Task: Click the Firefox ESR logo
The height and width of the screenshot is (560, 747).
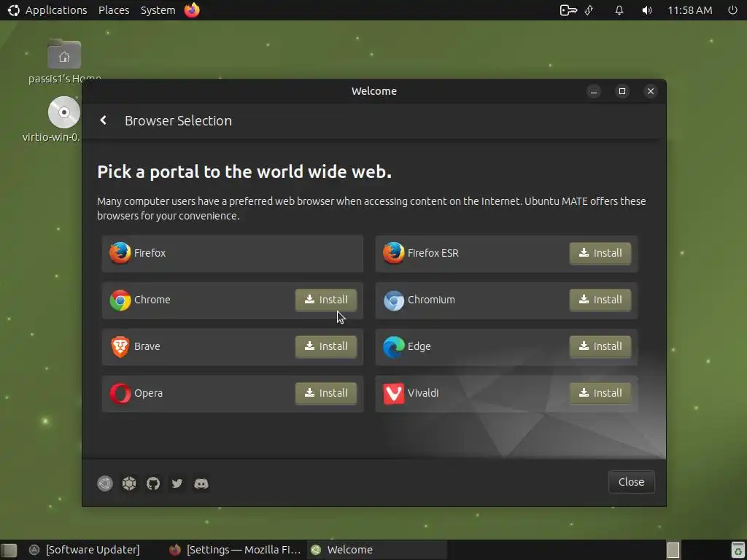Action: (x=393, y=253)
